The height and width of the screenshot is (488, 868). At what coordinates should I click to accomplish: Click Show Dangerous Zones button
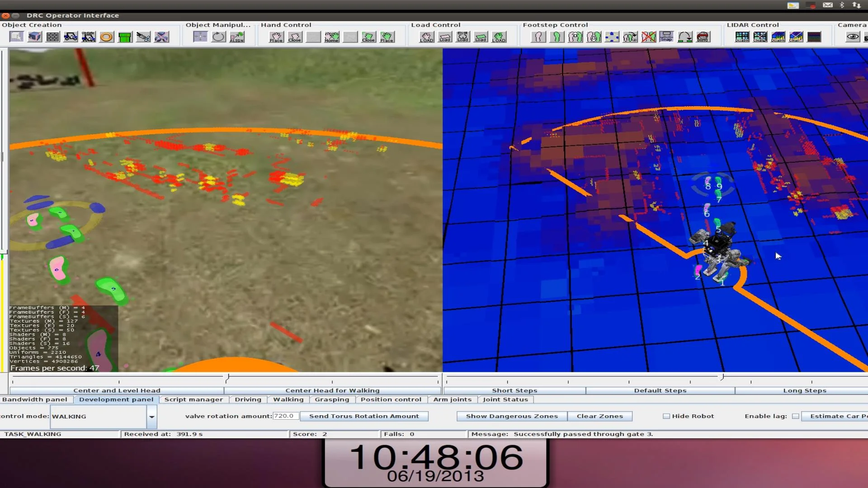click(512, 416)
